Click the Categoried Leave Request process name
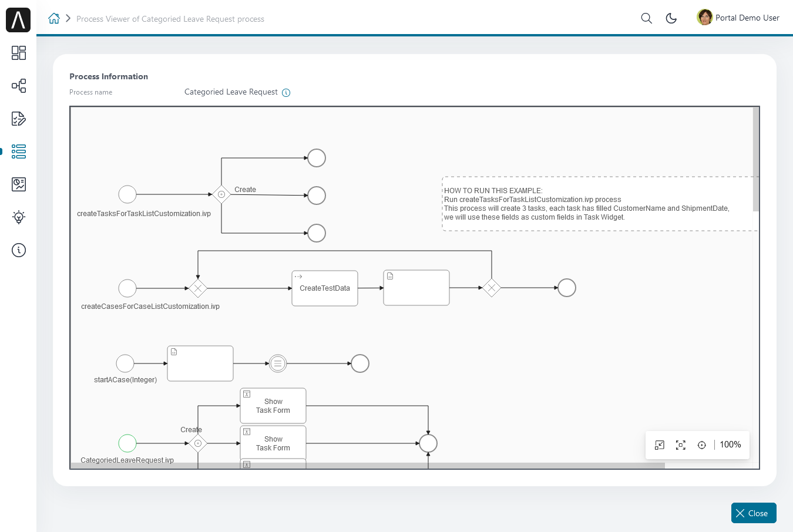Image resolution: width=793 pixels, height=532 pixels. click(x=231, y=92)
